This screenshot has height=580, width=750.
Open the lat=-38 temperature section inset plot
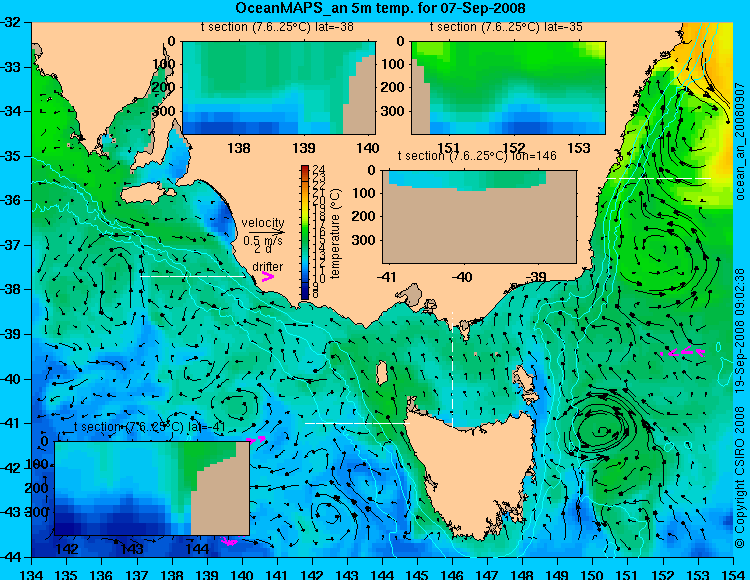[x=279, y=88]
